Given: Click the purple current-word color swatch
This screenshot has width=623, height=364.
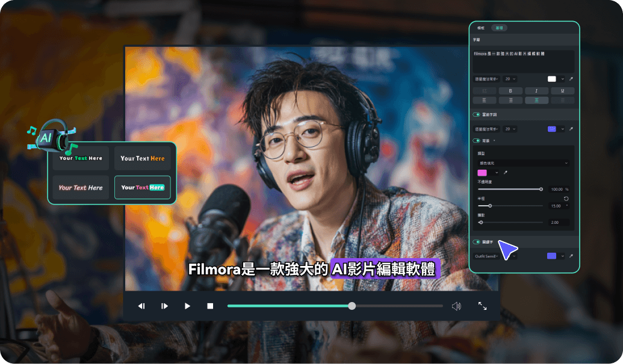Looking at the screenshot, I should click(552, 129).
